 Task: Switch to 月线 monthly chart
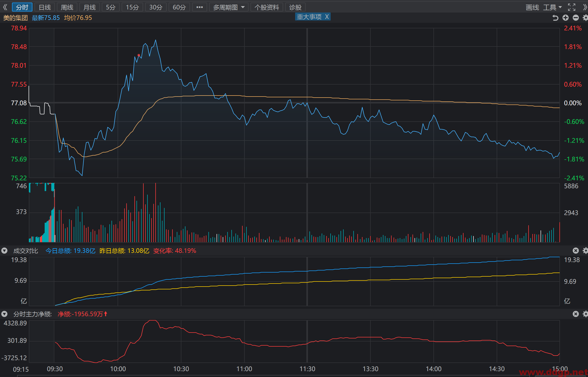click(x=90, y=7)
